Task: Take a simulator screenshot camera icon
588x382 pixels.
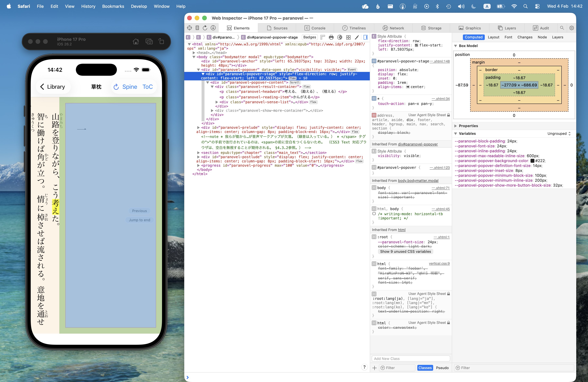Action: click(149, 42)
